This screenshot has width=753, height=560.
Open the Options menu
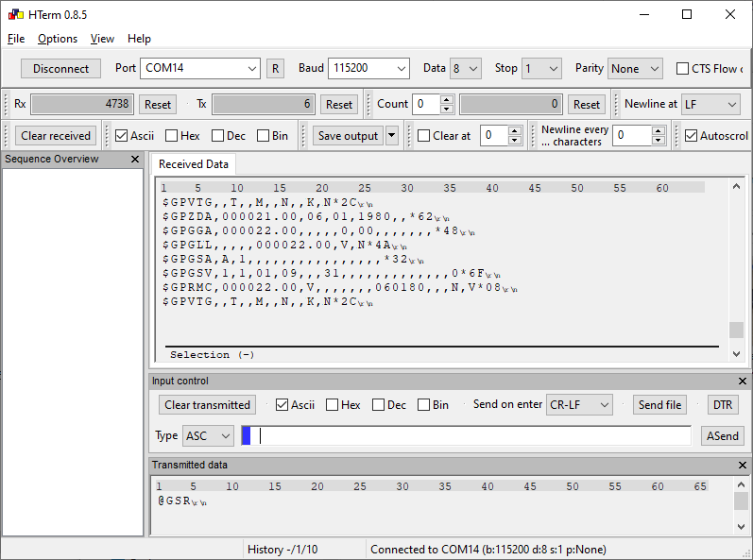pyautogui.click(x=58, y=39)
